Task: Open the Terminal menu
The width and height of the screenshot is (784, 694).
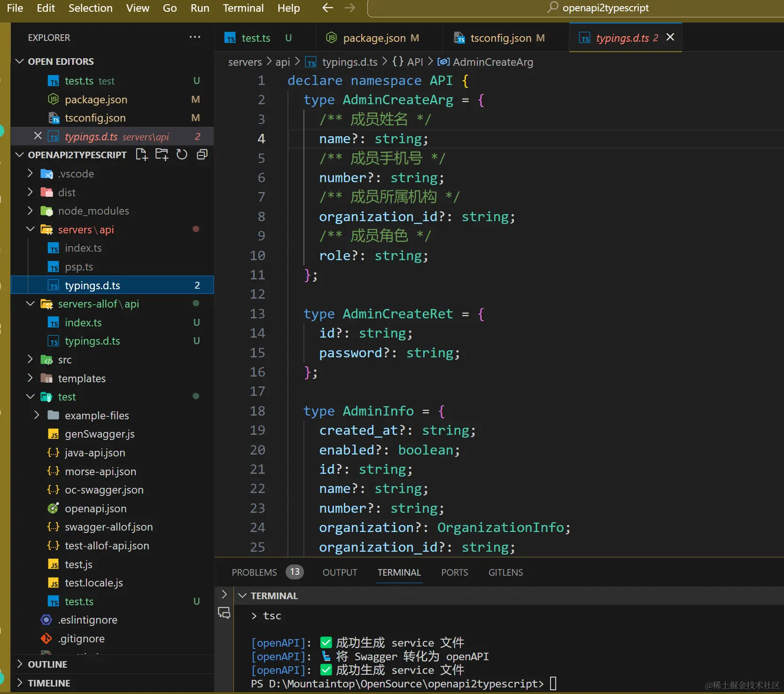Action: [x=243, y=8]
